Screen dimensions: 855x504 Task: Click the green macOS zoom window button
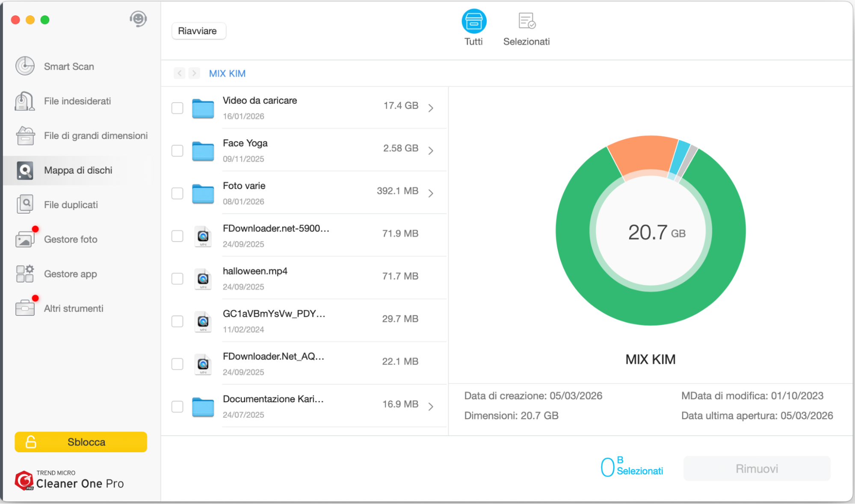(x=45, y=20)
